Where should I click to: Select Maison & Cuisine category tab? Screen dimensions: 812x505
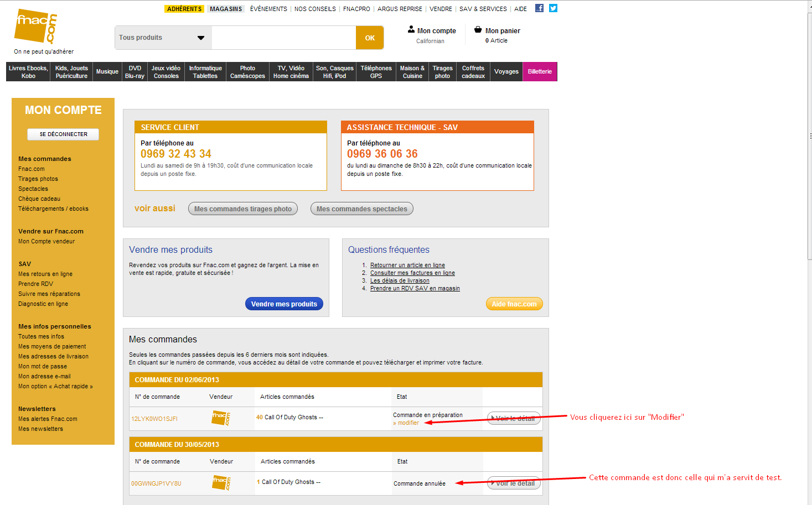pyautogui.click(x=412, y=72)
